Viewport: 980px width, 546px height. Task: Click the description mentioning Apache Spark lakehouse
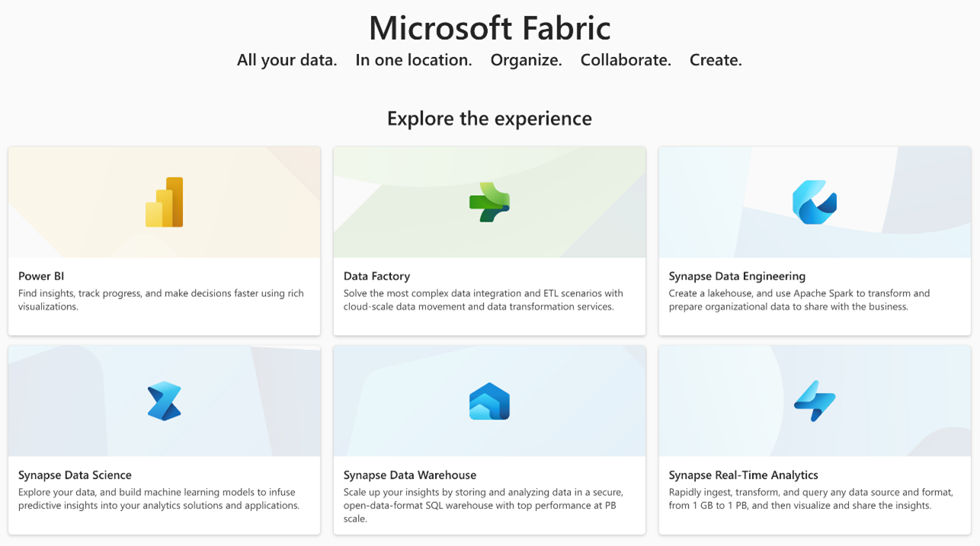tap(799, 300)
